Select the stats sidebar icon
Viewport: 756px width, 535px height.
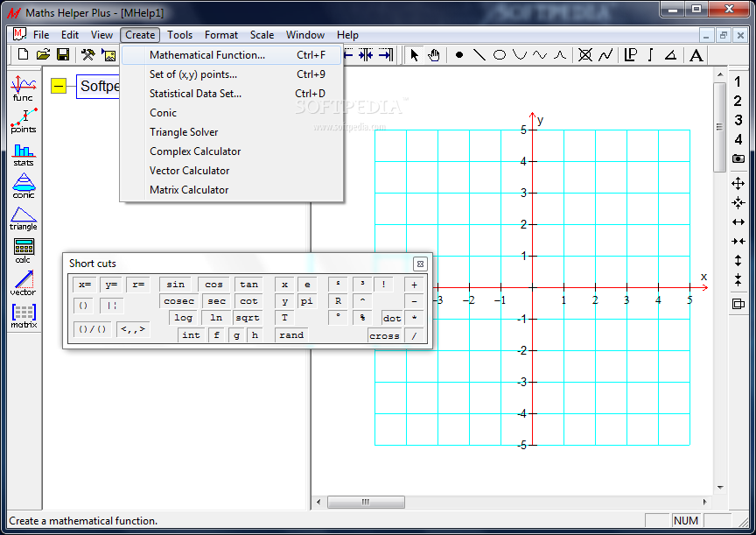(x=23, y=155)
